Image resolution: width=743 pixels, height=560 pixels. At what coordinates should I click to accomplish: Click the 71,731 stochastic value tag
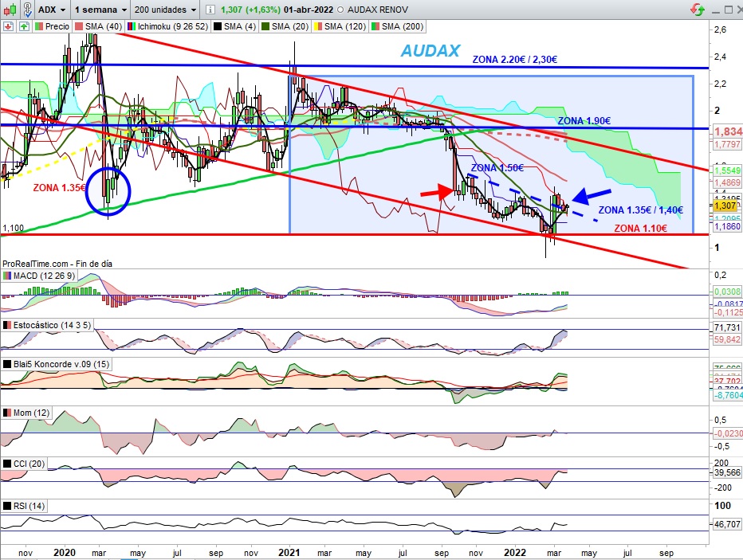tap(727, 327)
